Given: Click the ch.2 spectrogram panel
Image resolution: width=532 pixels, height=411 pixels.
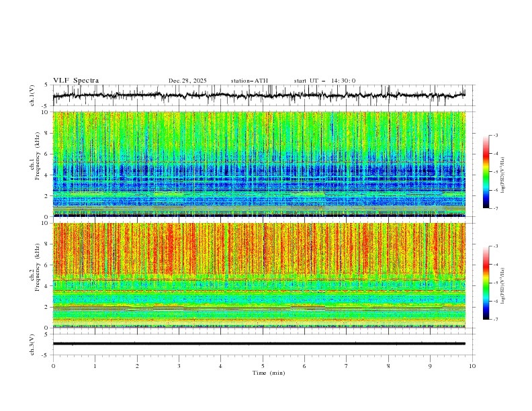Looking at the screenshot, I should (259, 275).
